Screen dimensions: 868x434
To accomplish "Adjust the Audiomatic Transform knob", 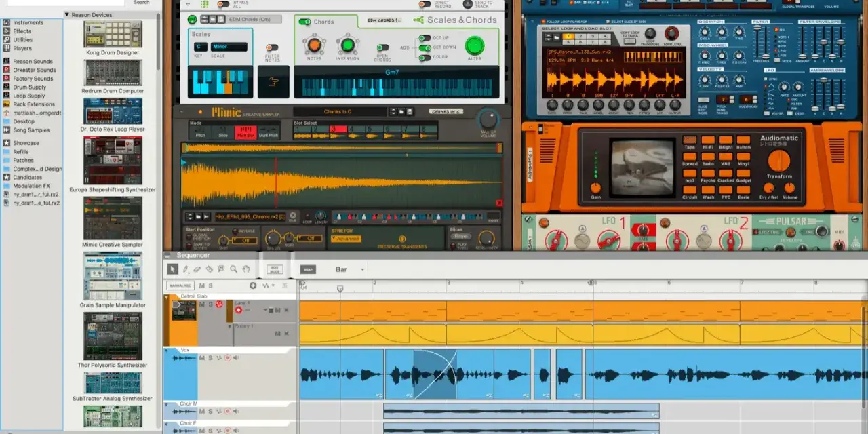I will 779,160.
